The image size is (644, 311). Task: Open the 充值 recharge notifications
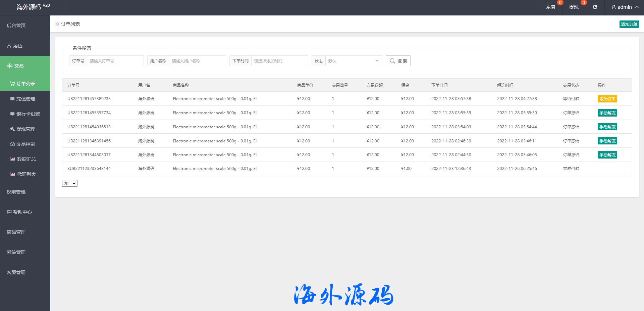[x=550, y=7]
